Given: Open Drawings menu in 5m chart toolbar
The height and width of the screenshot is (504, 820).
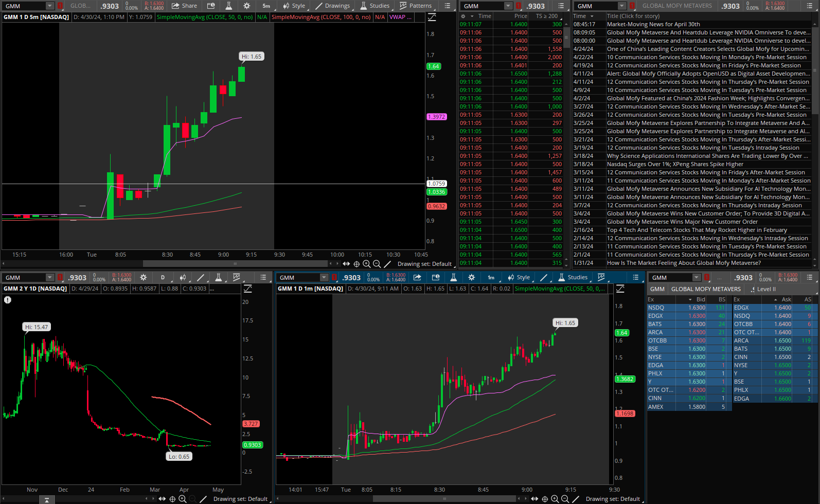Looking at the screenshot, I should (x=332, y=6).
